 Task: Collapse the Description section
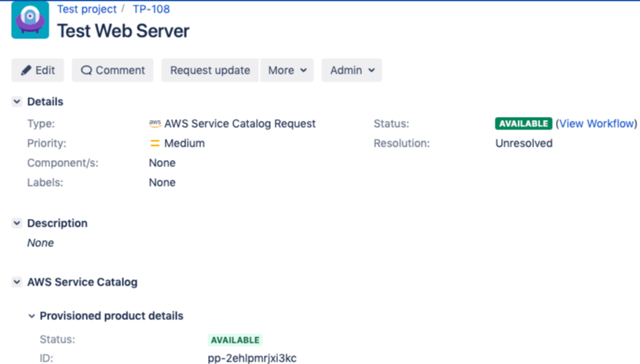pyautogui.click(x=16, y=223)
